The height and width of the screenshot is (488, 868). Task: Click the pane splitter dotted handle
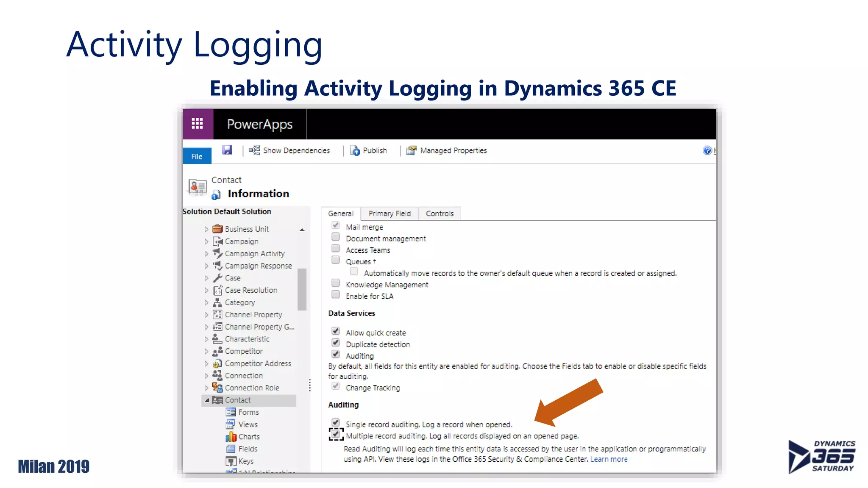pos(310,385)
